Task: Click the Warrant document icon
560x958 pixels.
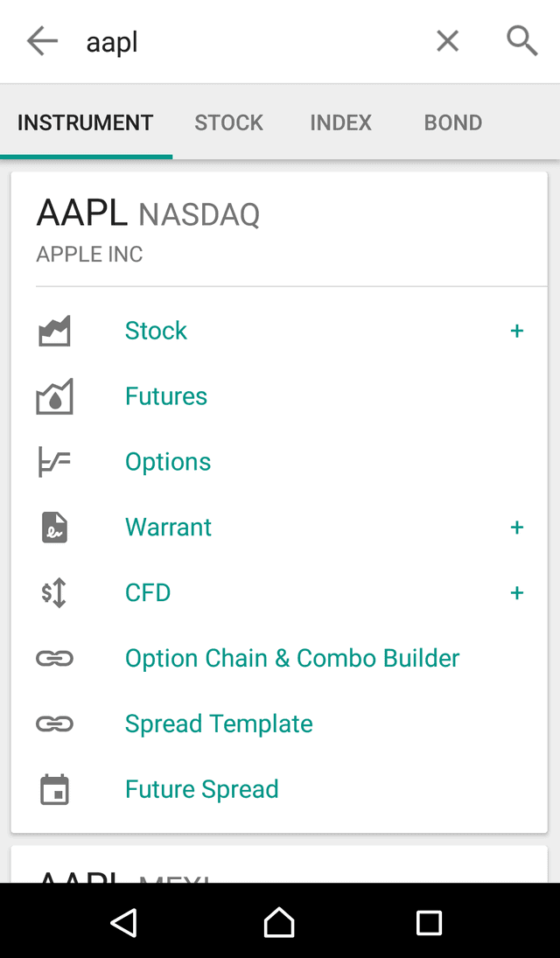Action: tap(54, 527)
